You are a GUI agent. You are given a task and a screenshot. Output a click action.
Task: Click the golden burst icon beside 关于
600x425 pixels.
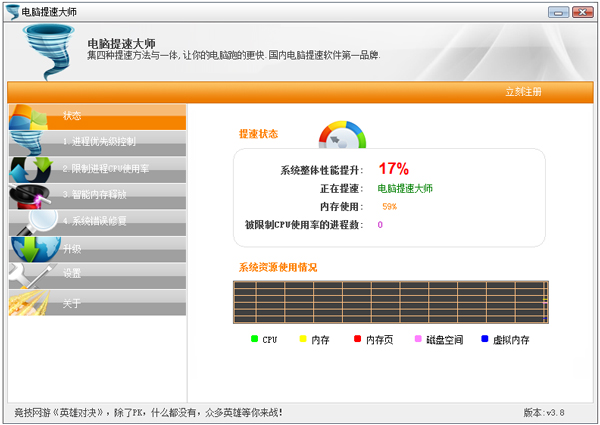[29, 303]
